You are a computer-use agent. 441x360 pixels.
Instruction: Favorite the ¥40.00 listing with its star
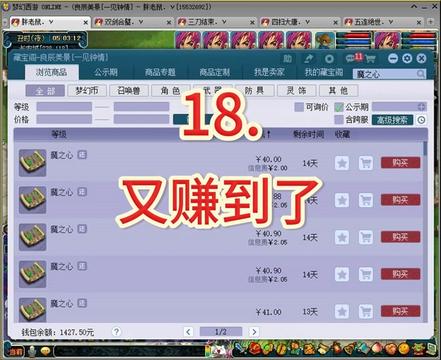click(x=342, y=163)
